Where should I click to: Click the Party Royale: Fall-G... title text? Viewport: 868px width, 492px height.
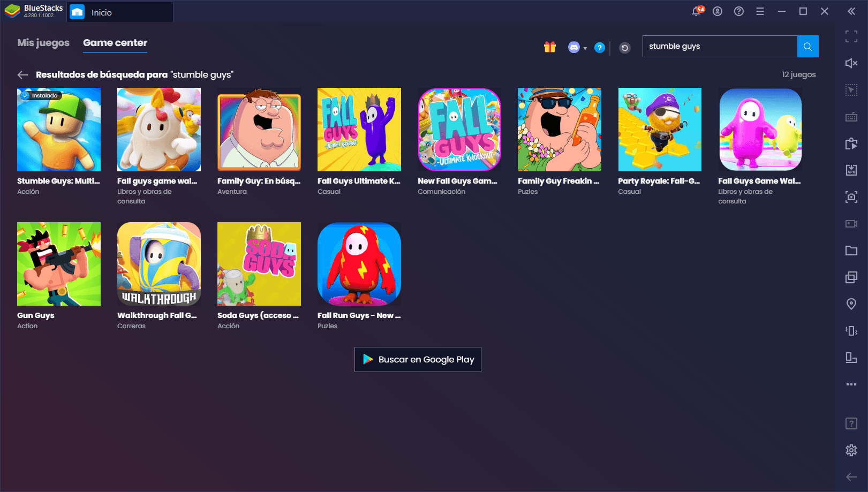[659, 181]
